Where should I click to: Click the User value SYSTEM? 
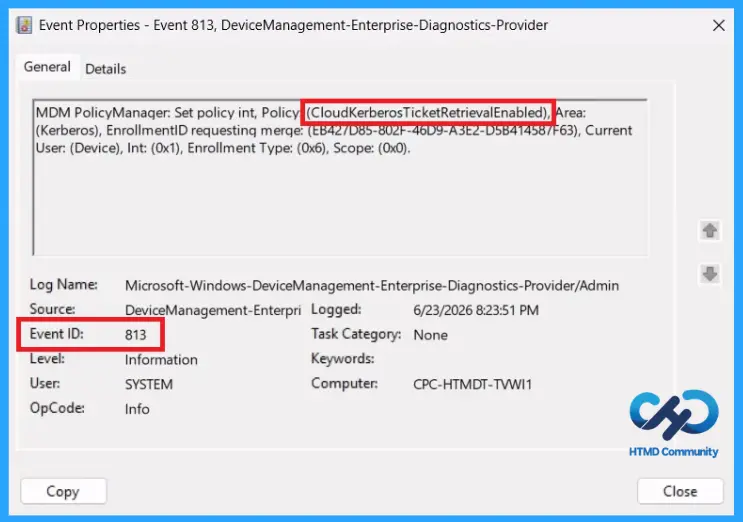click(149, 384)
